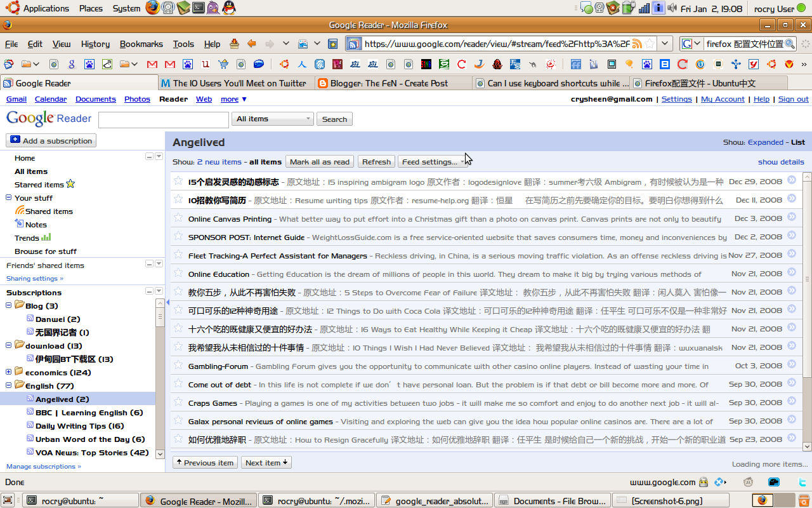Screen dimensions: 812x508
Task: Toggle star on Online Canvas Printing
Action: click(178, 218)
